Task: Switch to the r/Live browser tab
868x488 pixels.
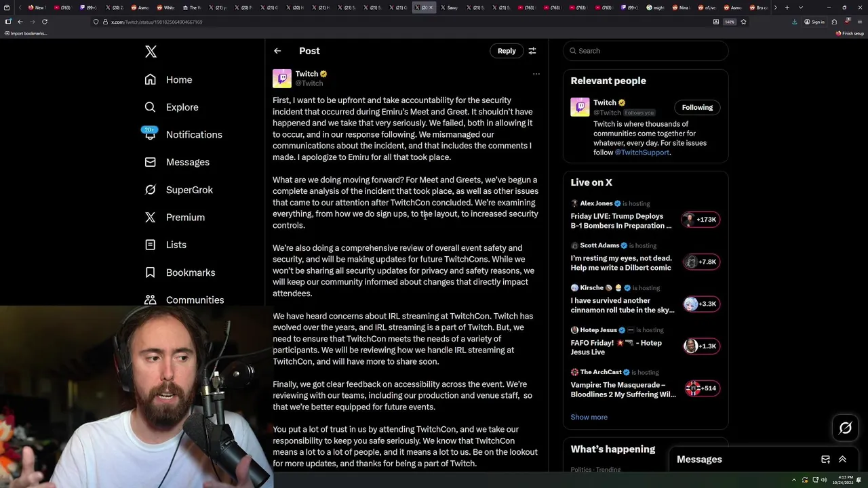Action: [x=707, y=7]
